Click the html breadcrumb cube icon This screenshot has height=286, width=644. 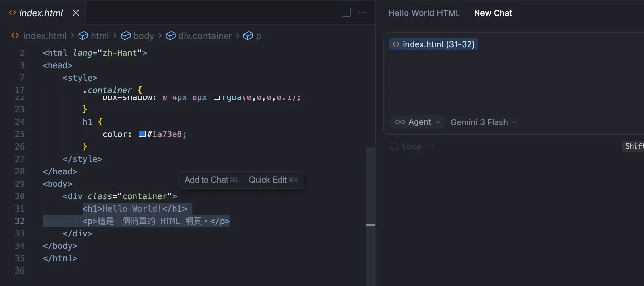(83, 36)
